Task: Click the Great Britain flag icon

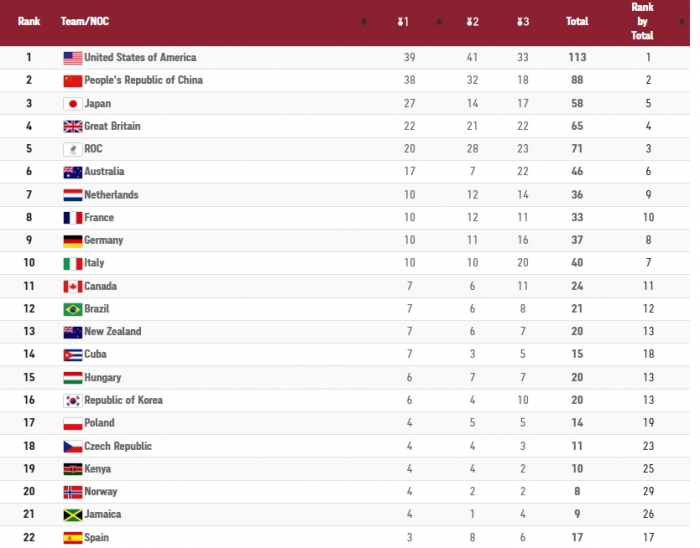Action: click(73, 127)
